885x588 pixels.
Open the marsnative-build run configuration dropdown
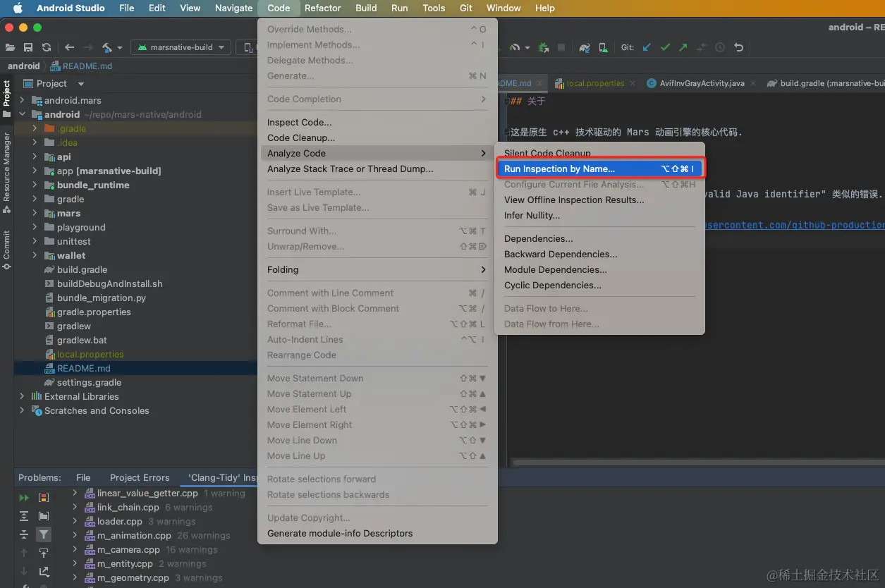tap(182, 47)
